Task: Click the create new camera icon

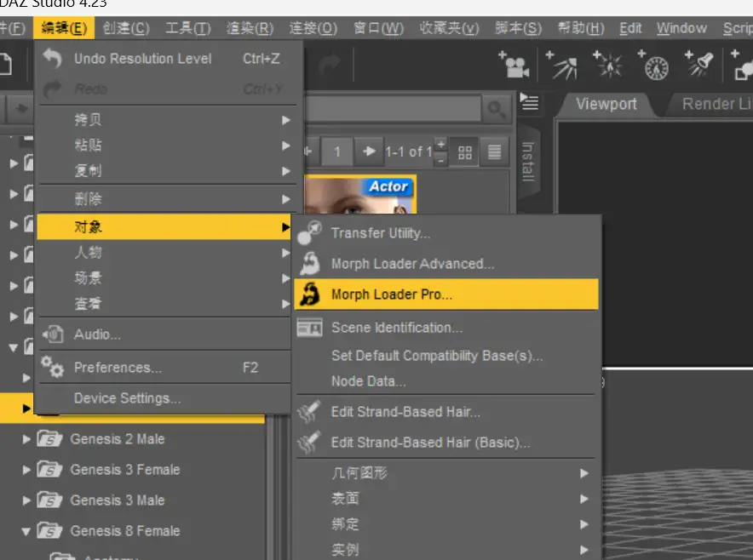Action: pyautogui.click(x=514, y=65)
